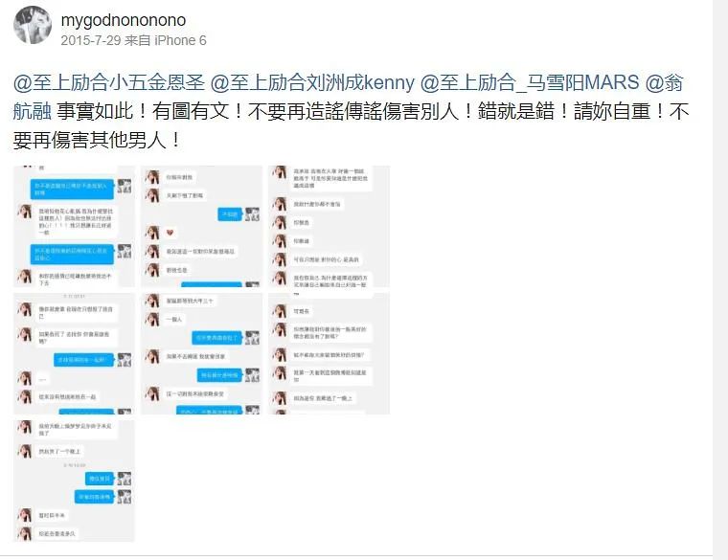Open the @至上励合小五金恩圣 mention
This screenshot has height=560, width=728.
click(109, 82)
